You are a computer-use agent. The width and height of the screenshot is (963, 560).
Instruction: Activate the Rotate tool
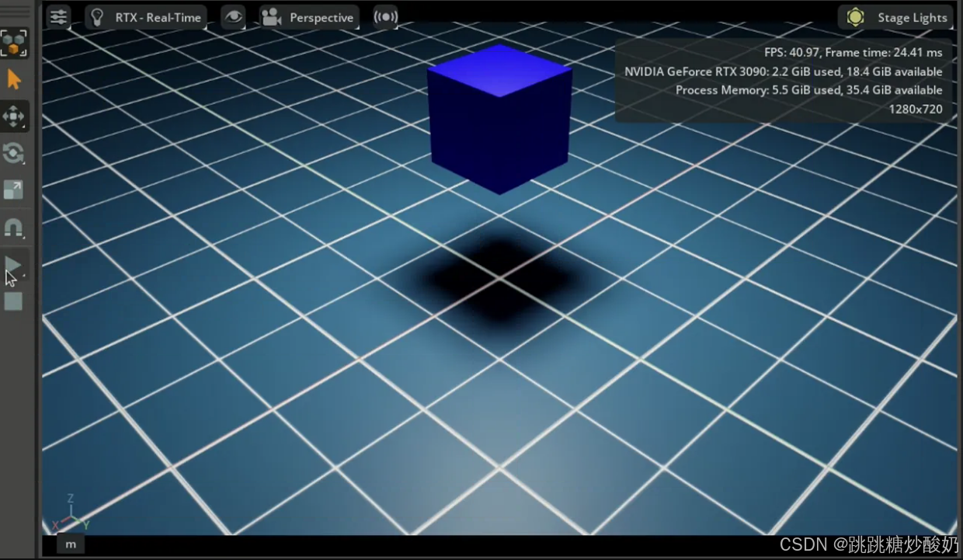click(14, 153)
